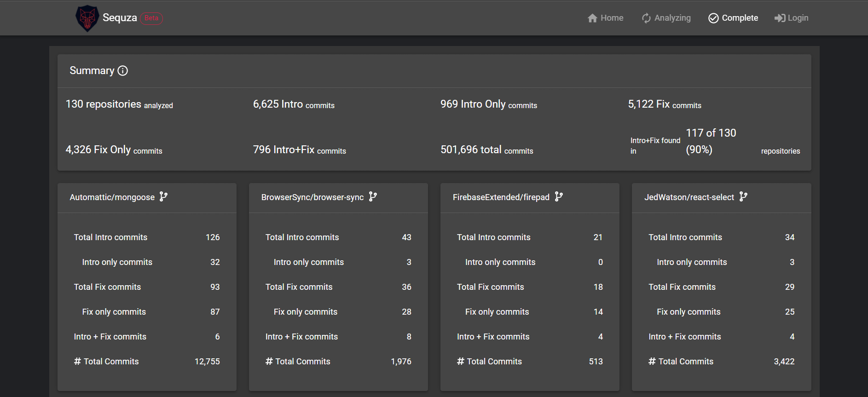
Task: Click the branch icon beside BrowserSync/browser-sync
Action: pyautogui.click(x=373, y=197)
